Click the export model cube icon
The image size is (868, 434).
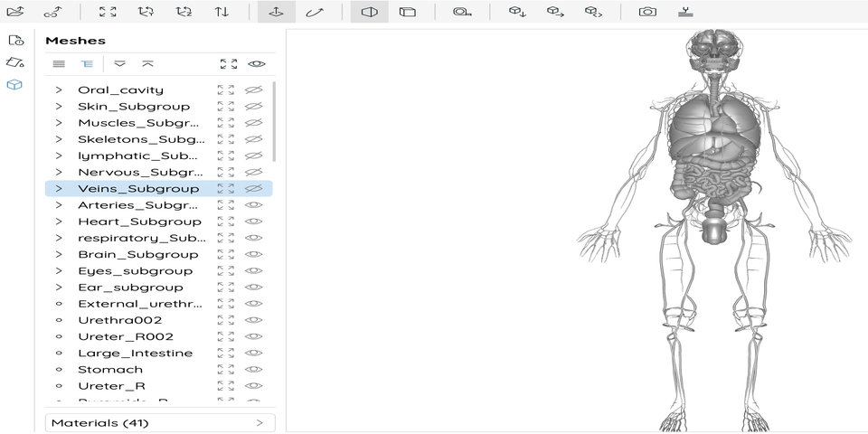point(555,12)
